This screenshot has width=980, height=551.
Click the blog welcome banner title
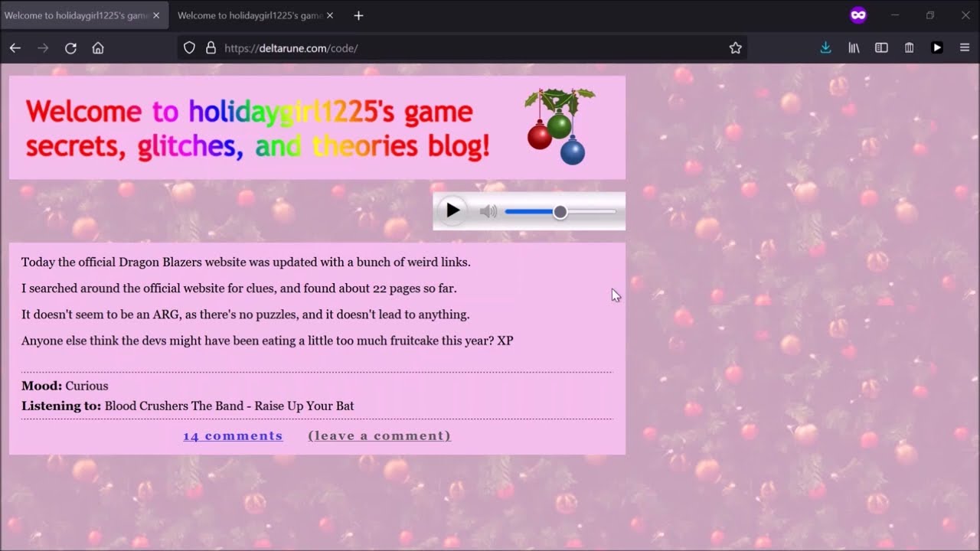tap(257, 129)
